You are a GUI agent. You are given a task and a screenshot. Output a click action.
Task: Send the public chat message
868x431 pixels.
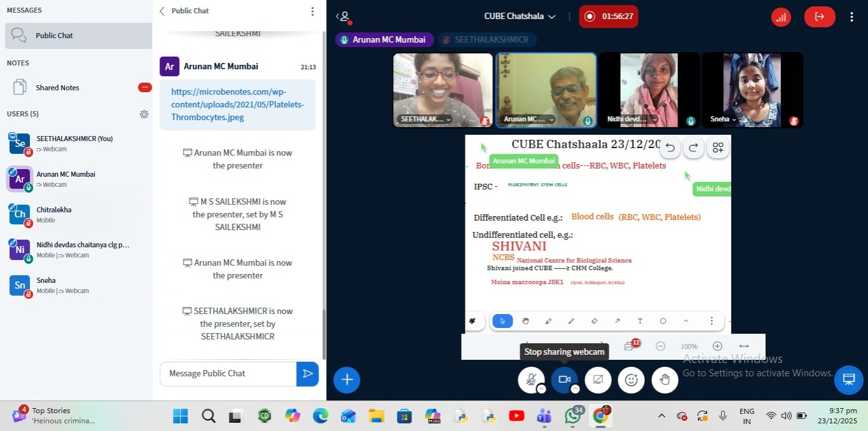click(307, 373)
